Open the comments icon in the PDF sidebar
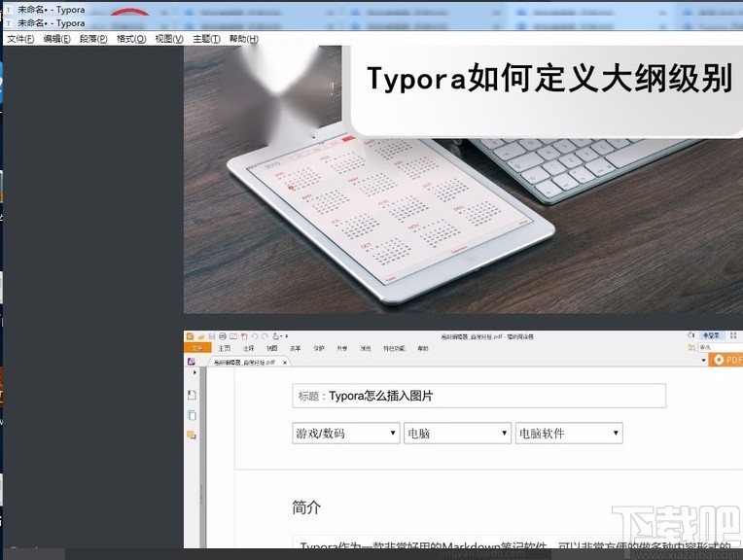This screenshot has height=560, width=743. (192, 435)
